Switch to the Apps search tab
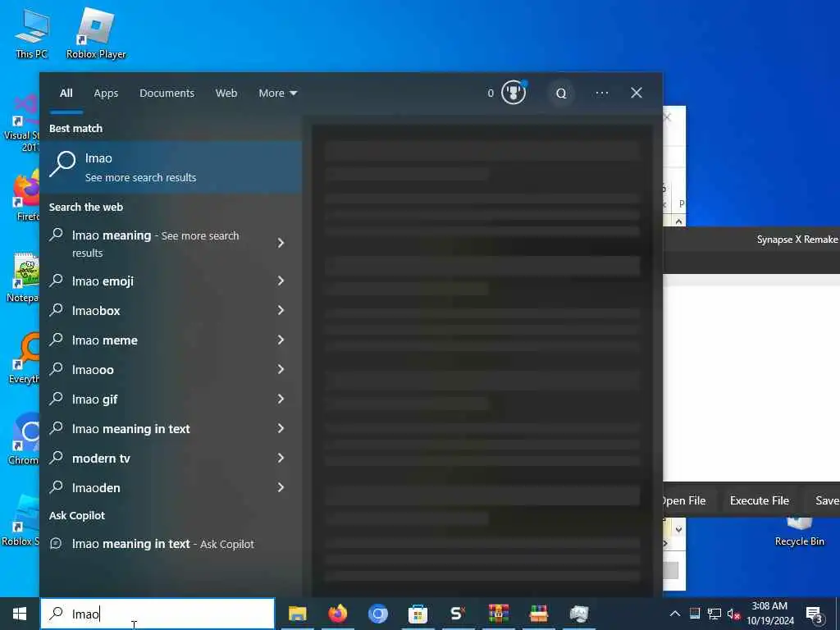 (106, 94)
